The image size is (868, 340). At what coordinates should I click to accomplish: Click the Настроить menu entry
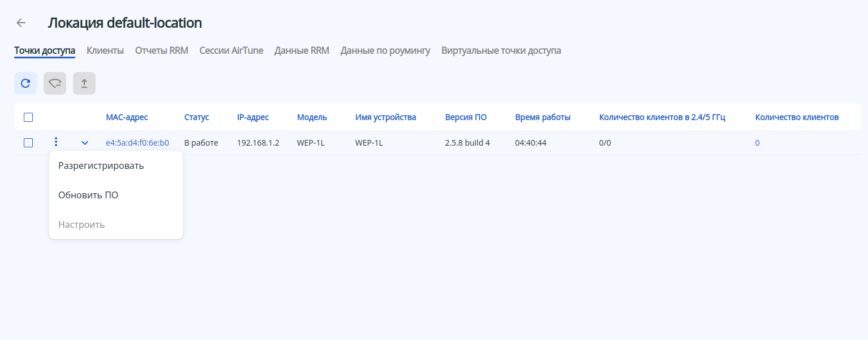[x=81, y=224]
